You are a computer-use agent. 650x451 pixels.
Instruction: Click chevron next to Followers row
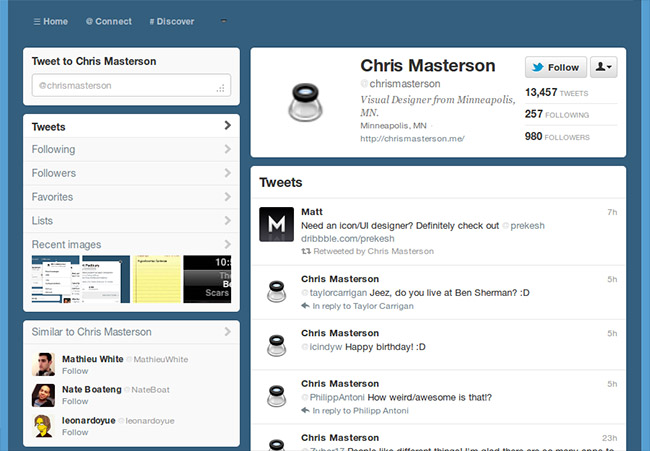point(228,172)
